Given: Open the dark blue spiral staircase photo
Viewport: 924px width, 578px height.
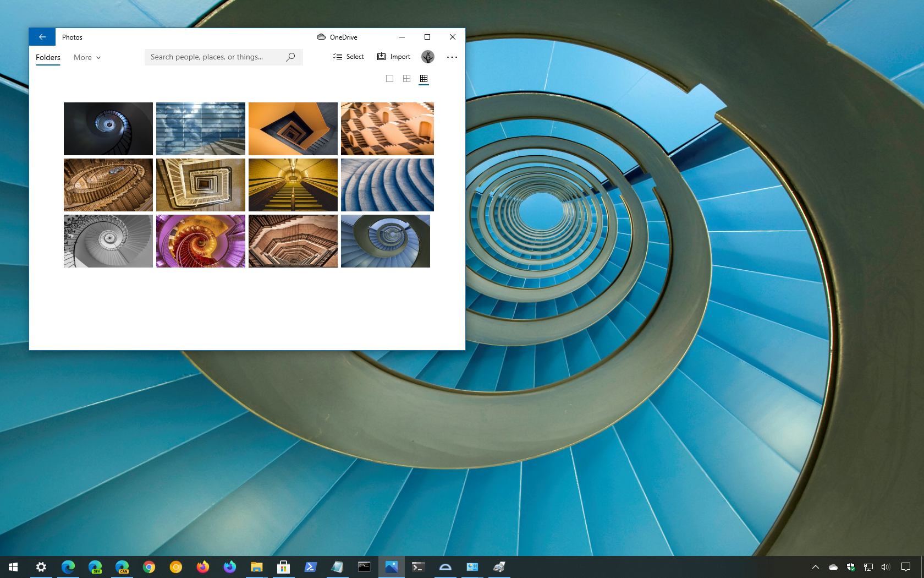Looking at the screenshot, I should pyautogui.click(x=108, y=128).
